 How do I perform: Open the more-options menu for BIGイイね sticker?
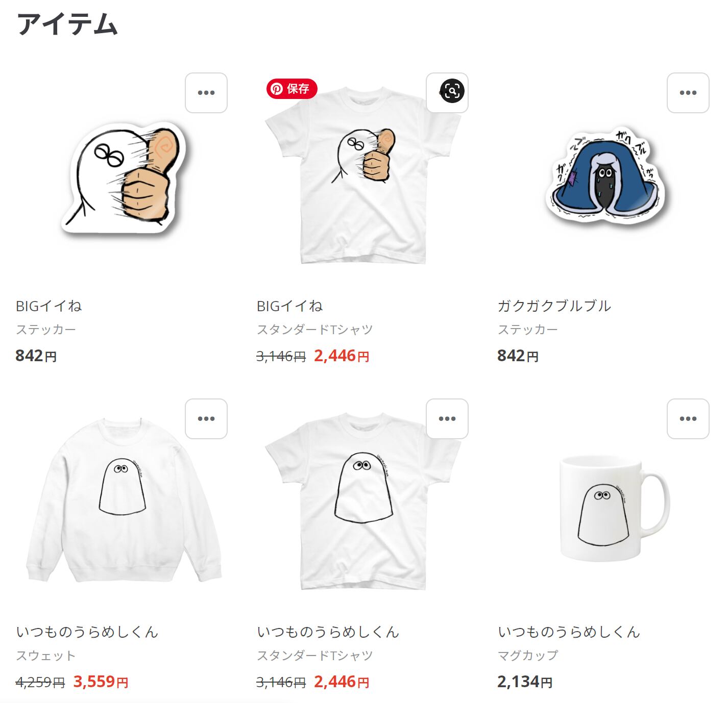[x=206, y=93]
